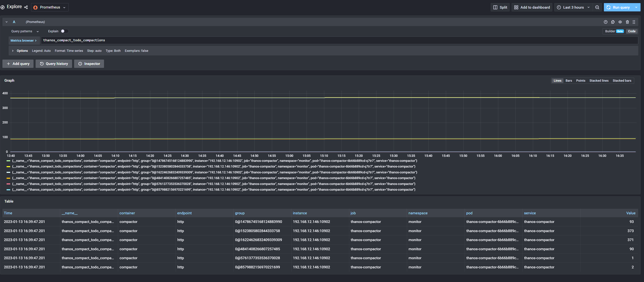Open query help via question mark icon
The width and height of the screenshot is (644, 282).
coord(605,22)
